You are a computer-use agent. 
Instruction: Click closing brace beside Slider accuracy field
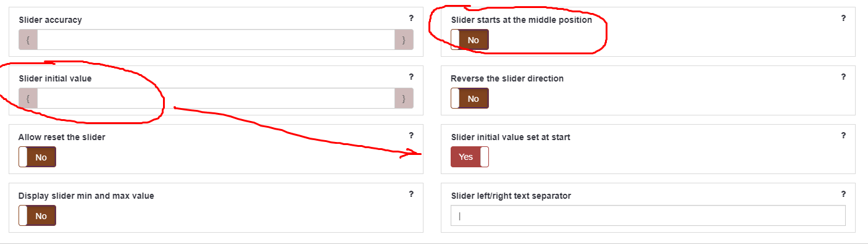tap(404, 40)
